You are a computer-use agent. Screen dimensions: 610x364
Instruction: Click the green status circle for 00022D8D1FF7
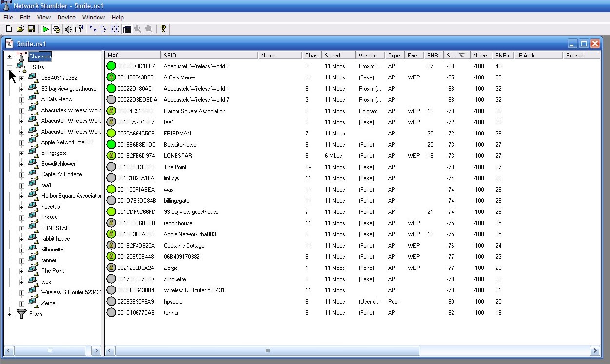tap(111, 66)
